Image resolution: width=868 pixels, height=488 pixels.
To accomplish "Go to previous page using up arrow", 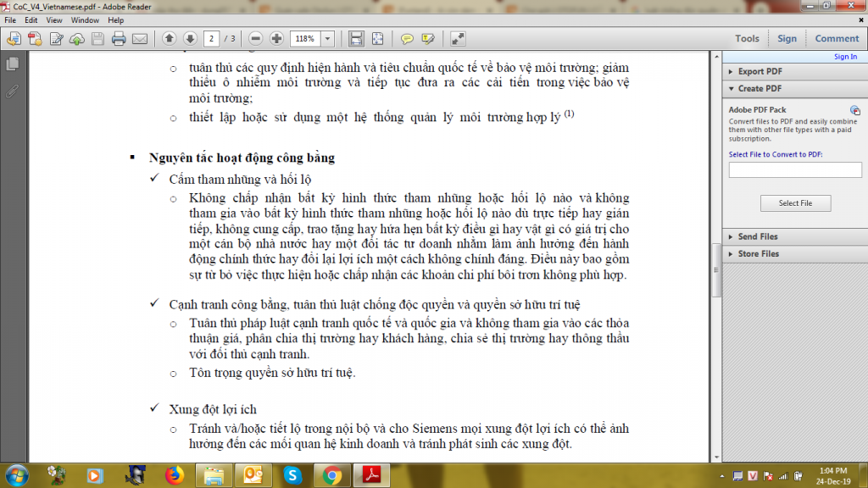I will (x=169, y=38).
